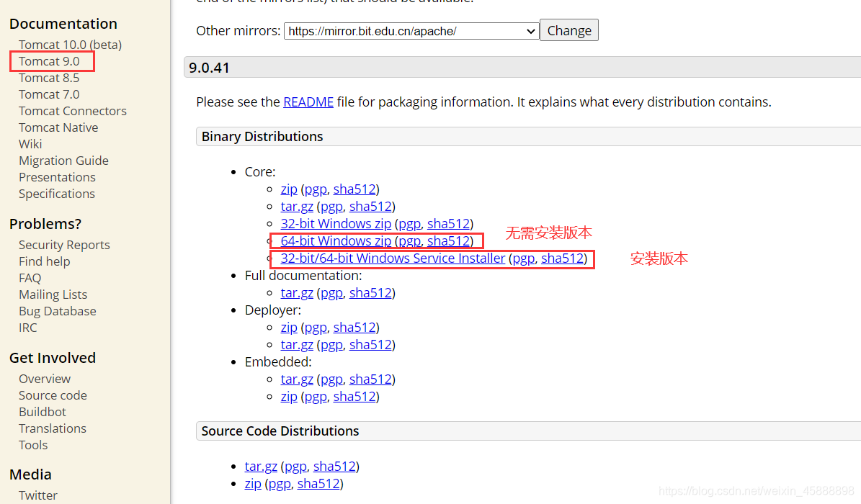Screen dimensions: 861x504
Task: Open Tomcat 7.0 documentation link
Action: [x=49, y=94]
